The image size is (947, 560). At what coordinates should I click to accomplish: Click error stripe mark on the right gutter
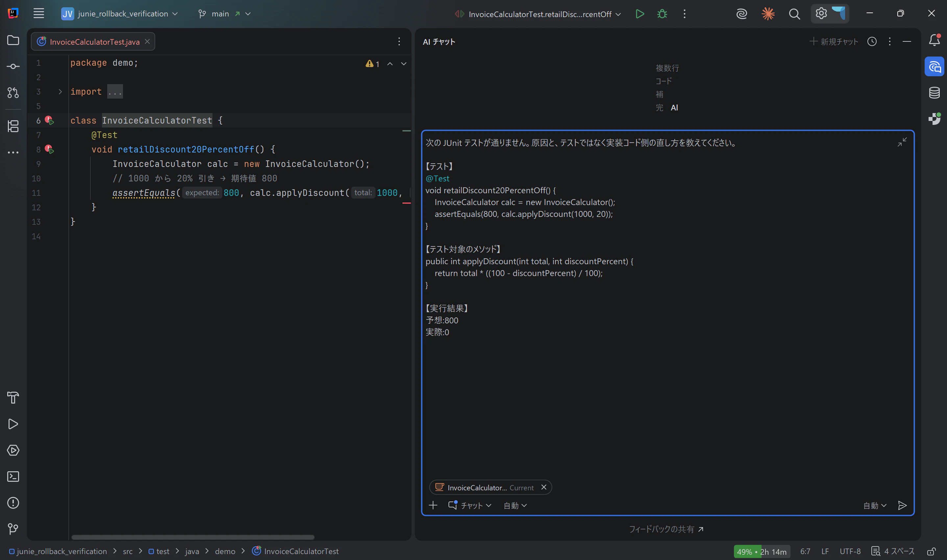[406, 203]
